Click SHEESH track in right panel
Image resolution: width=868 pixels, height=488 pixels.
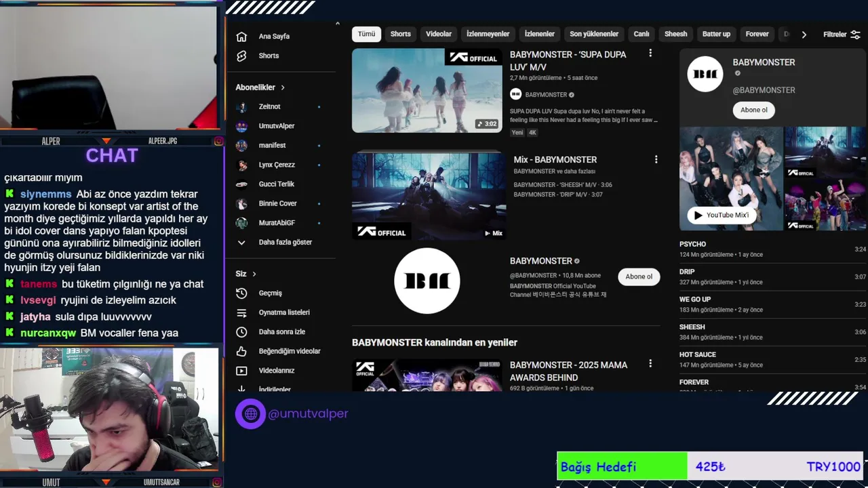click(772, 332)
